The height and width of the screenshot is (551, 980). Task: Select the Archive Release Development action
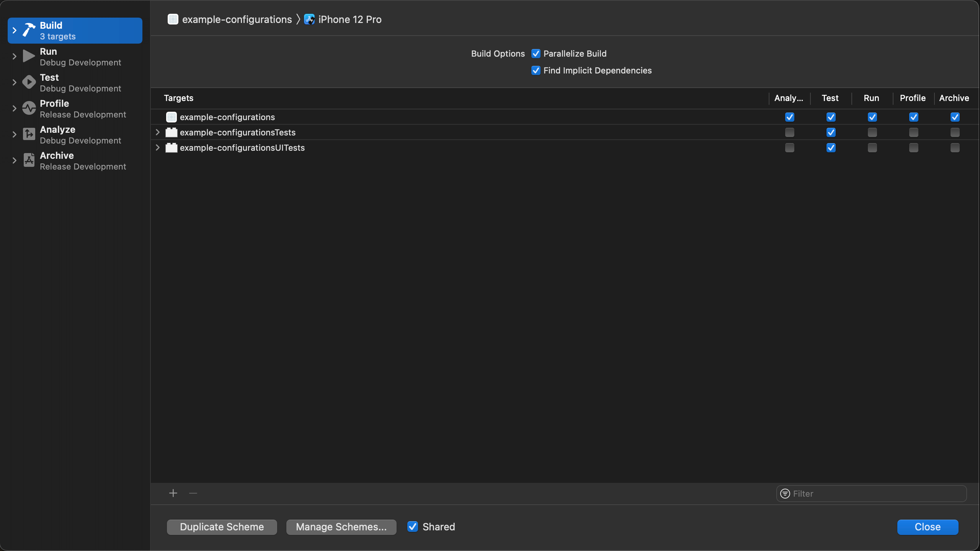coord(83,161)
